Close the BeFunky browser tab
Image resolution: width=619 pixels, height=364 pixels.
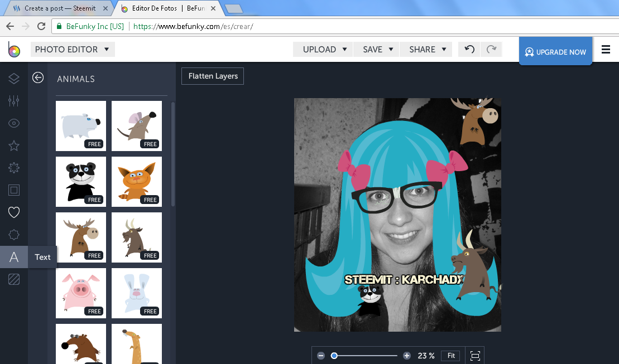(x=213, y=8)
